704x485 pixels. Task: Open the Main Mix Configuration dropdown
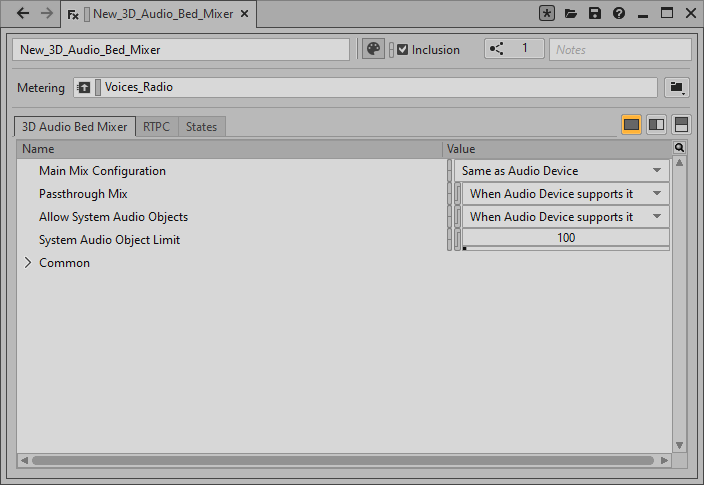coord(561,171)
